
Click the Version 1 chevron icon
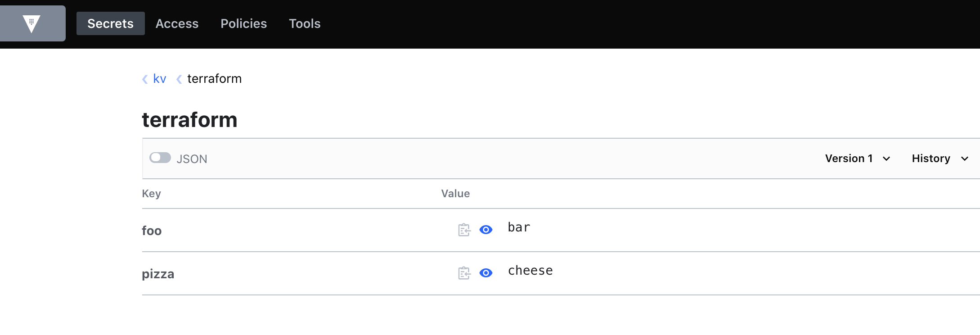[x=886, y=158]
